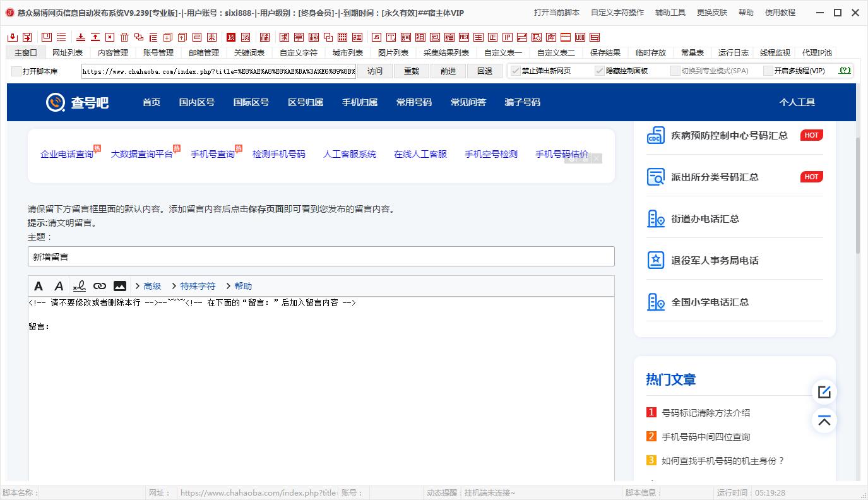The height and width of the screenshot is (500, 868).
Task: Click the 词 toolbar icon
Action: 406,37
